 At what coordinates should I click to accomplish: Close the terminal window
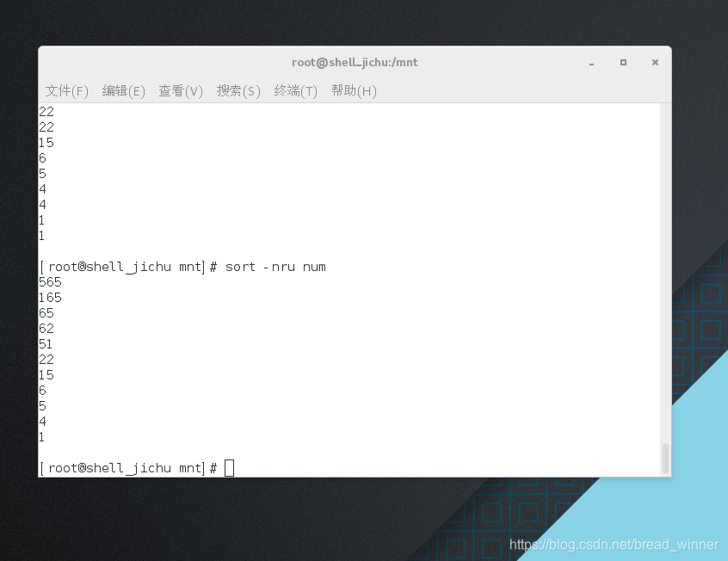pyautogui.click(x=655, y=62)
